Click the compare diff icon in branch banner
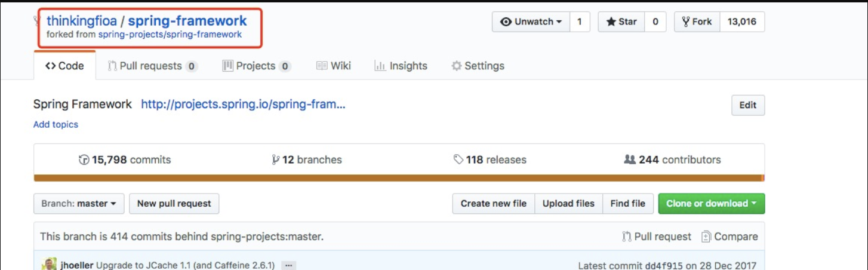This screenshot has height=270, width=868. click(706, 237)
